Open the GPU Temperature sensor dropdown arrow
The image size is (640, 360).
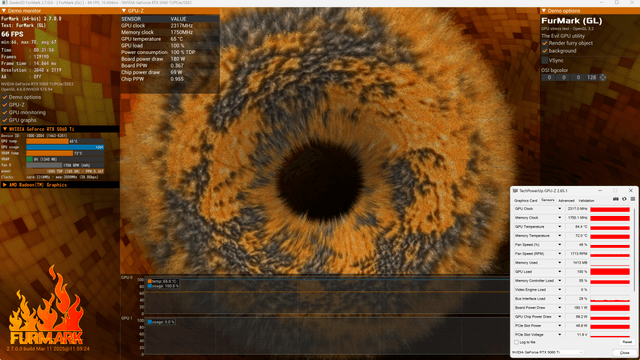[x=560, y=227]
